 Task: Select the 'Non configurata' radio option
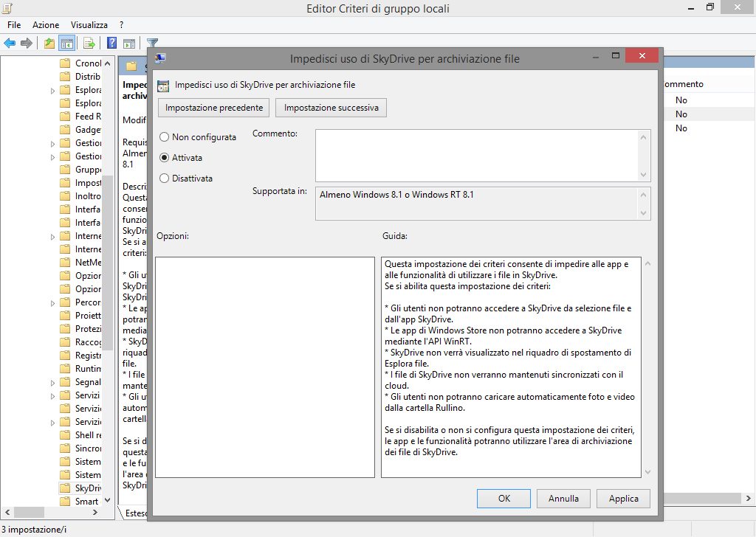[x=164, y=137]
